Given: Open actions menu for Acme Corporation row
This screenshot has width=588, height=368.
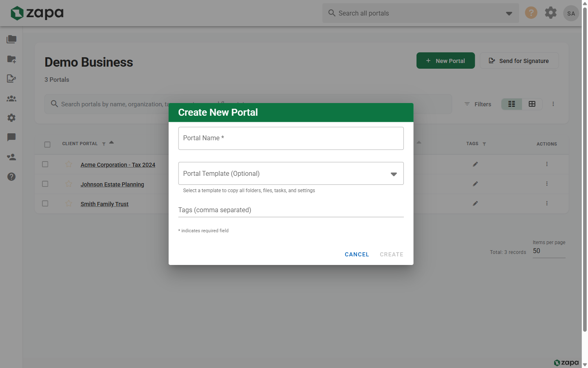Looking at the screenshot, I should pyautogui.click(x=547, y=164).
